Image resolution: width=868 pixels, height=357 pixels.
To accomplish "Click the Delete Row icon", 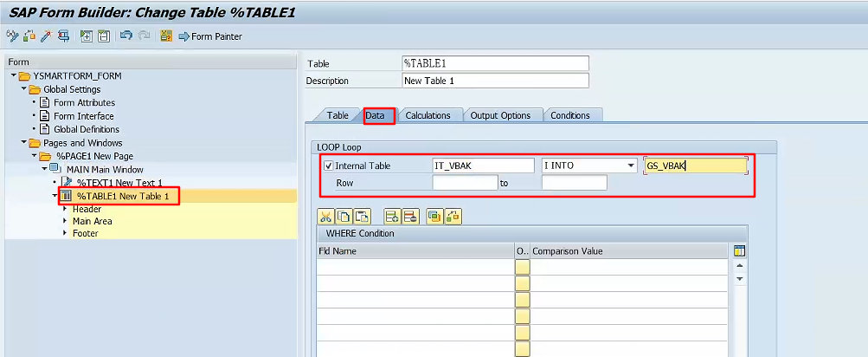I will tap(409, 217).
